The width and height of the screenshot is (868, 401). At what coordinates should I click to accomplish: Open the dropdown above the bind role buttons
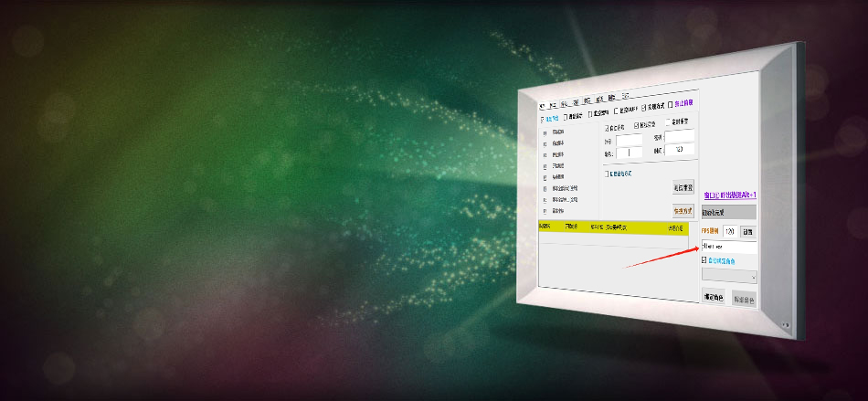[x=728, y=276]
